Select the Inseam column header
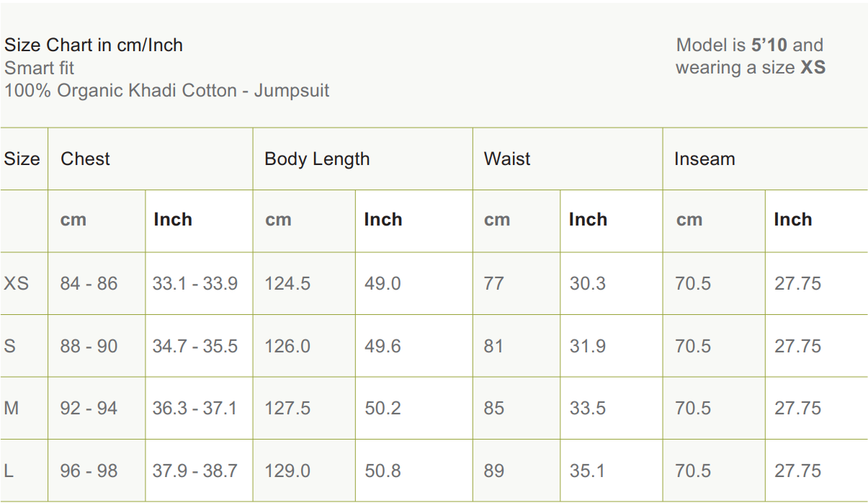This screenshot has height=503, width=868. pyautogui.click(x=704, y=159)
